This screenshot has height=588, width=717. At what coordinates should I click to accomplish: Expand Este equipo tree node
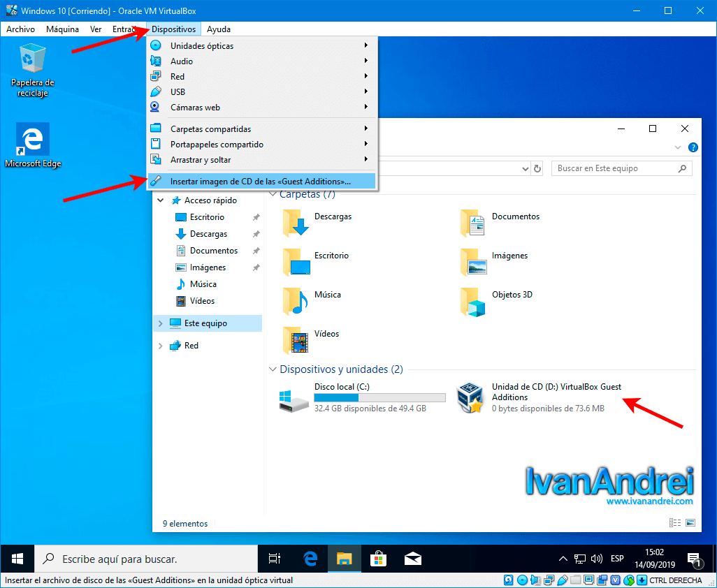coord(161,323)
